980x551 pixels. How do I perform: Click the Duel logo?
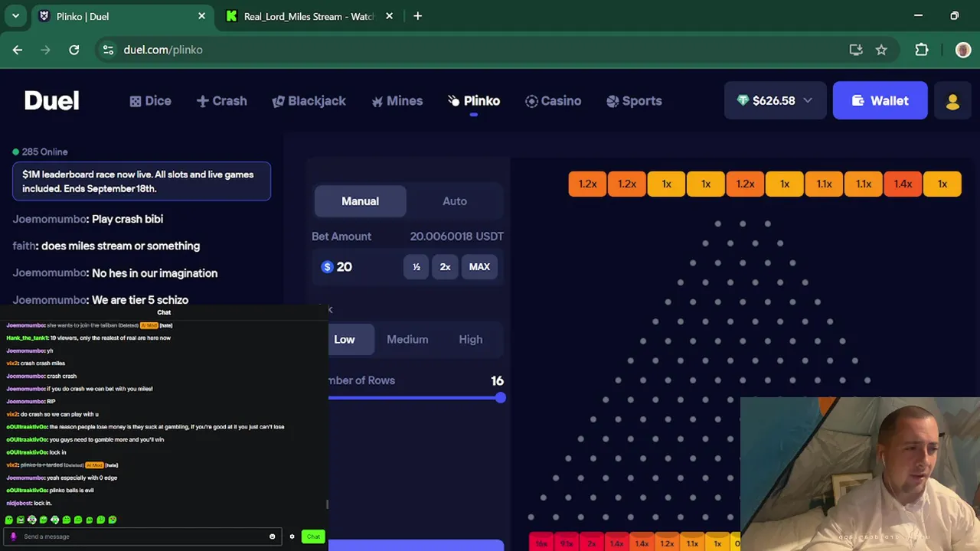click(51, 101)
